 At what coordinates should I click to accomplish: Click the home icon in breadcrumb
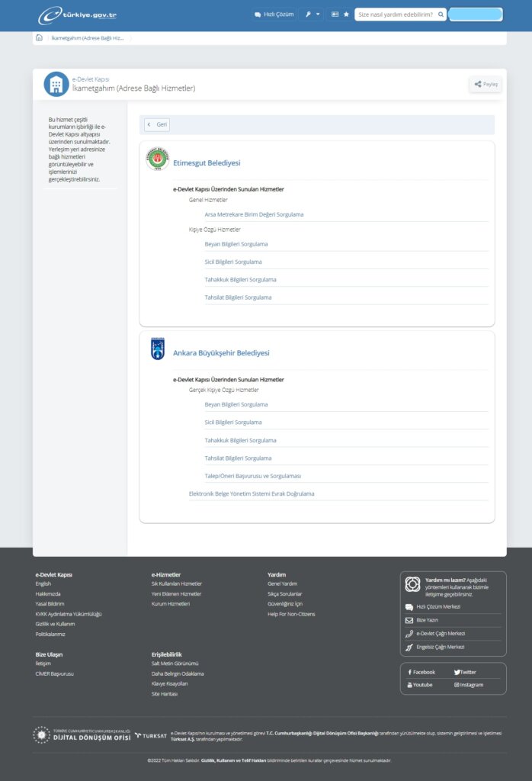click(40, 38)
